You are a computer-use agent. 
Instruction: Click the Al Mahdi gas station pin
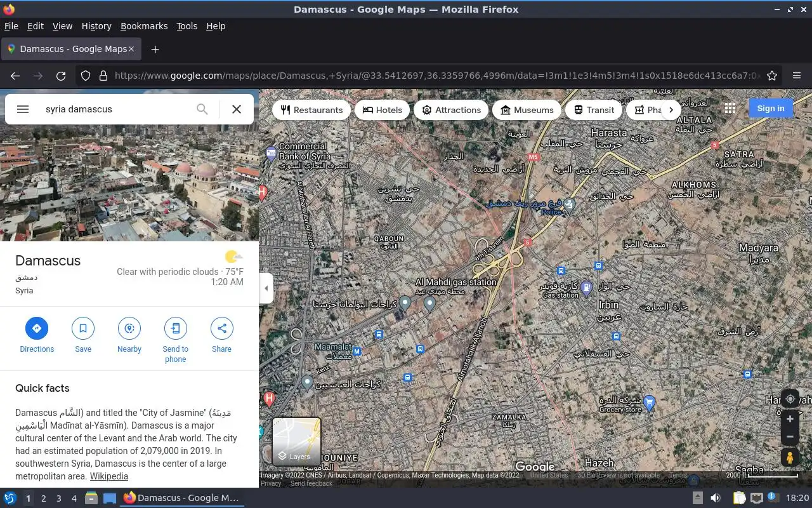429,304
